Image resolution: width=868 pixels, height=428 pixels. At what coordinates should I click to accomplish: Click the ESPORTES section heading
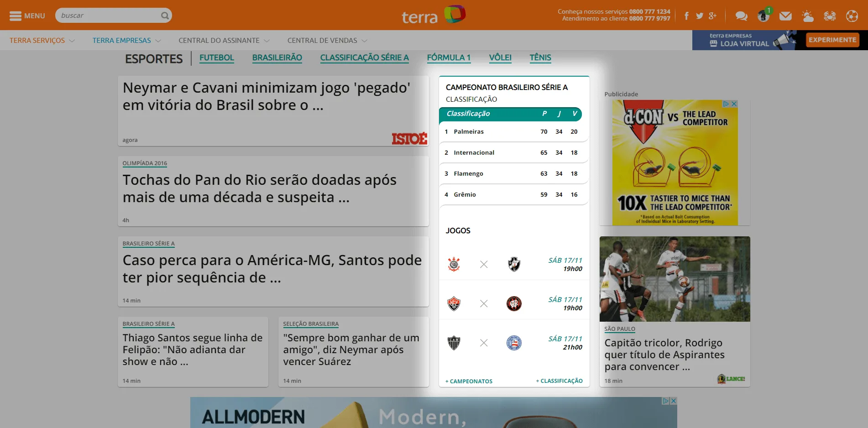pos(154,59)
